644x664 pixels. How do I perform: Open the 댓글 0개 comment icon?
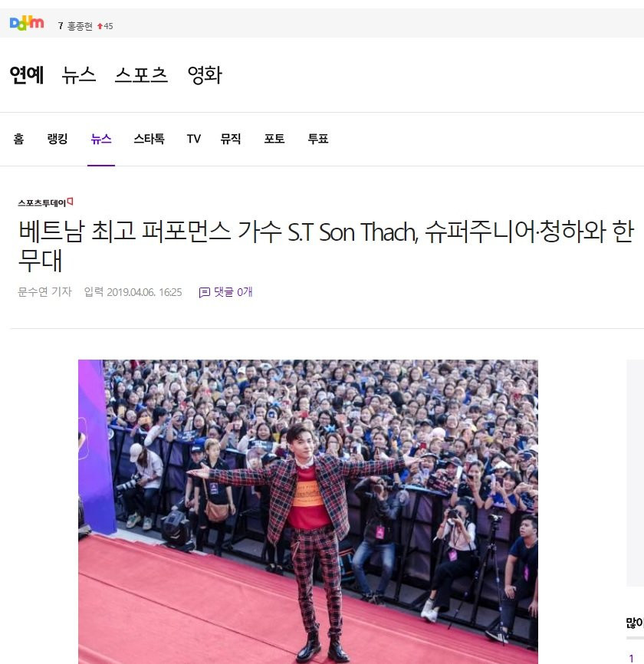point(204,293)
